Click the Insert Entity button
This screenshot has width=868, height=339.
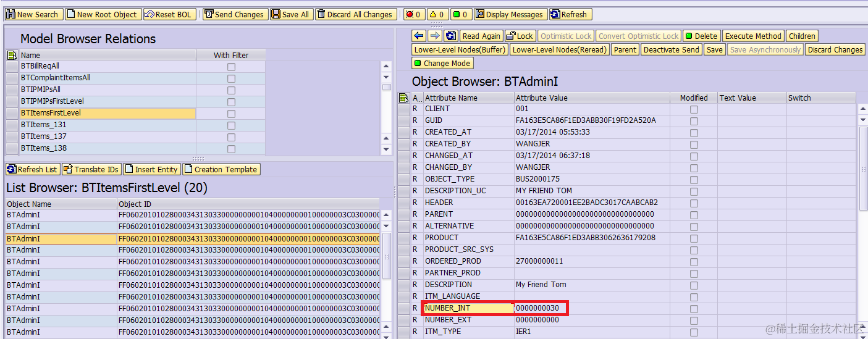point(152,169)
